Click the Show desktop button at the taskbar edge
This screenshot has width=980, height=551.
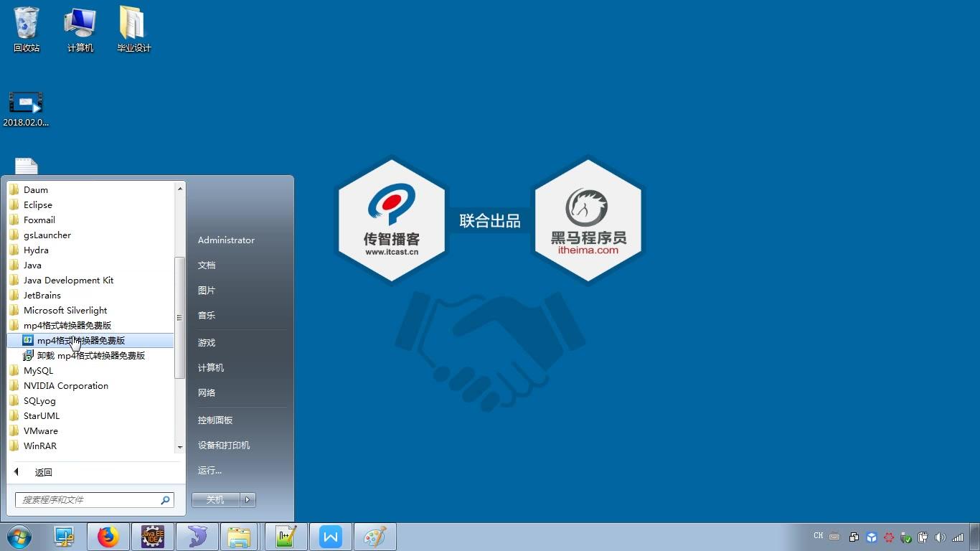point(974,537)
